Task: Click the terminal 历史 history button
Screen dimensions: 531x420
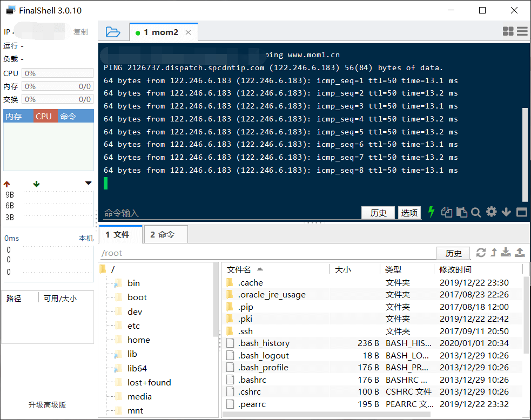Action: pyautogui.click(x=378, y=213)
